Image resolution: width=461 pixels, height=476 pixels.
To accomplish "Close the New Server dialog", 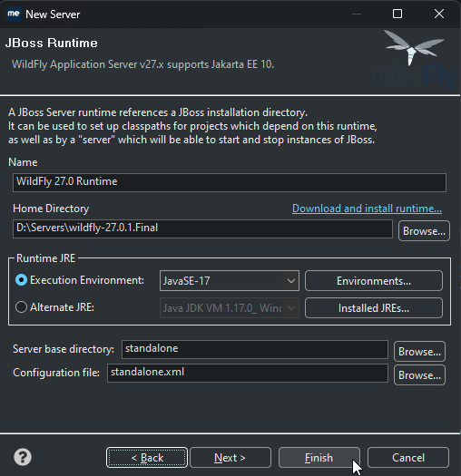I will pyautogui.click(x=439, y=14).
